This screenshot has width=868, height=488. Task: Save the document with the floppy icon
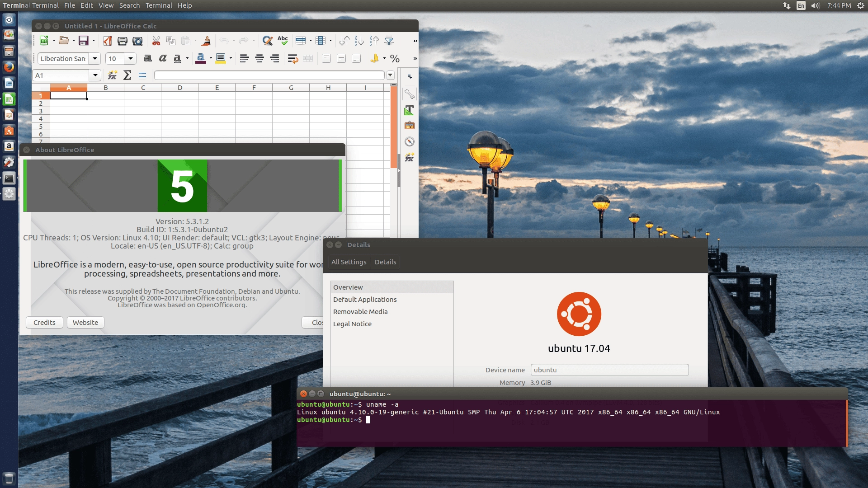click(x=83, y=41)
